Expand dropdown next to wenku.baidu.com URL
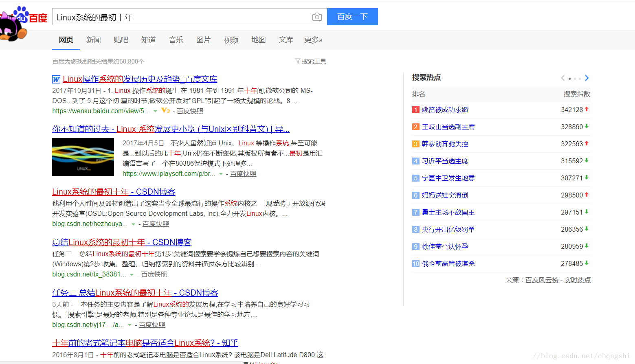The image size is (635, 364). [x=155, y=111]
